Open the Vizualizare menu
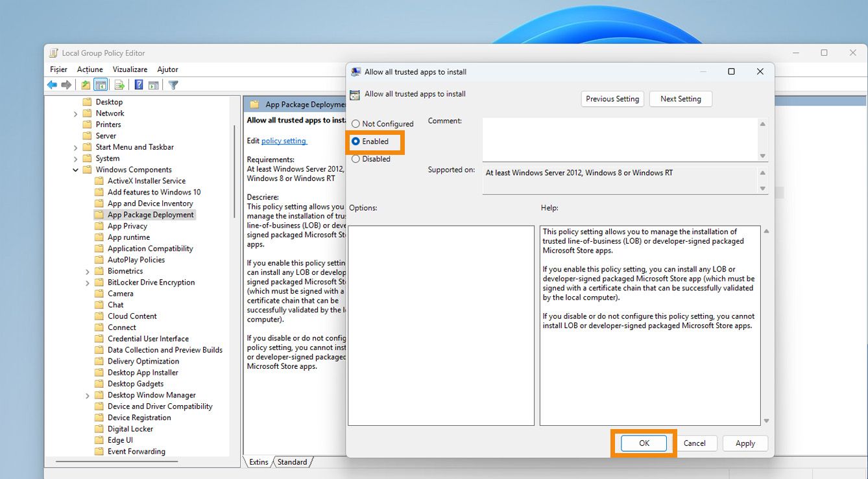Viewport: 868px width, 479px height. (130, 69)
